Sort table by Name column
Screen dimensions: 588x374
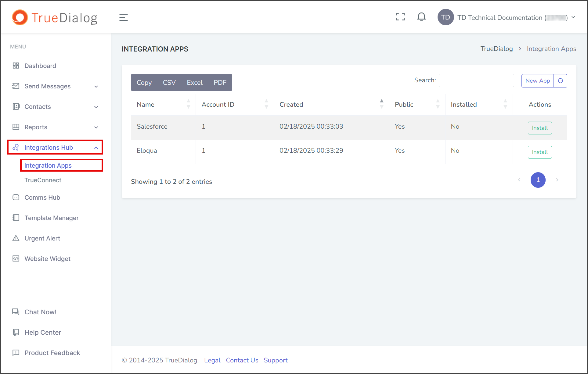point(163,104)
